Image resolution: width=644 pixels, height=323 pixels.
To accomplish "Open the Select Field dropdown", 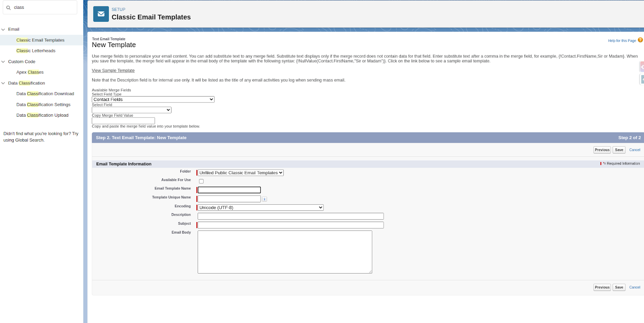I will coord(132,110).
